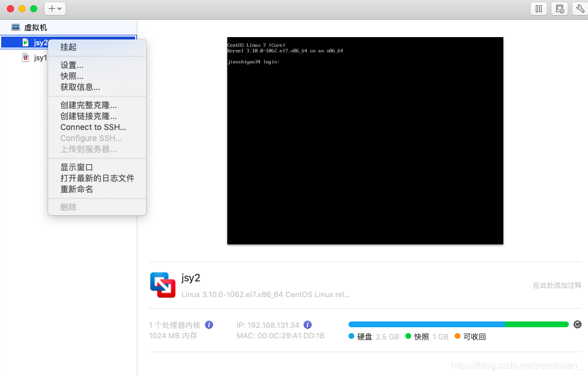Click the orange 可收回 legend dot
Image resolution: width=588 pixels, height=376 pixels.
point(458,336)
